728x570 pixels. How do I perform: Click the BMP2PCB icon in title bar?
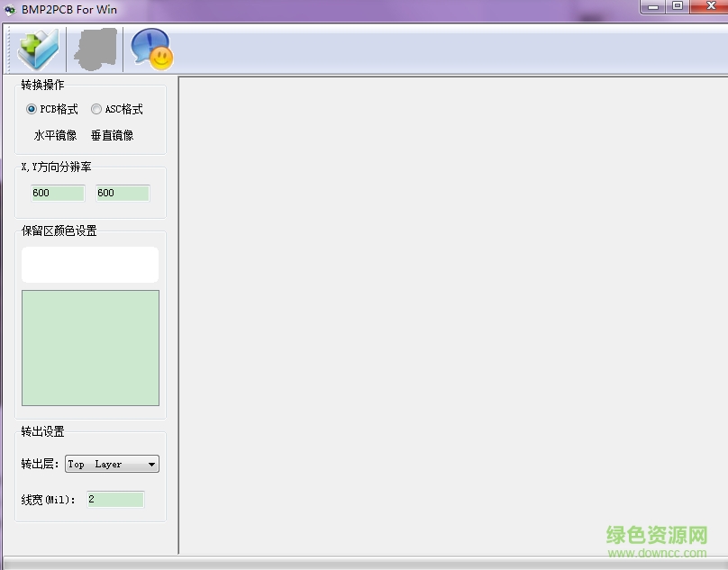pos(12,8)
